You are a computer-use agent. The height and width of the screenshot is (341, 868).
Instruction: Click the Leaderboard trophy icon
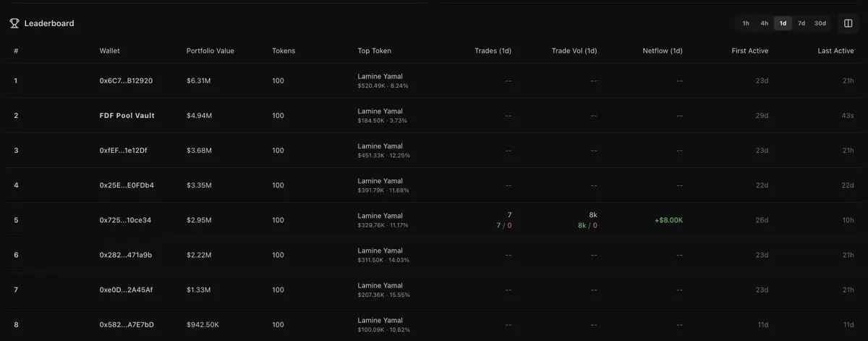[14, 23]
